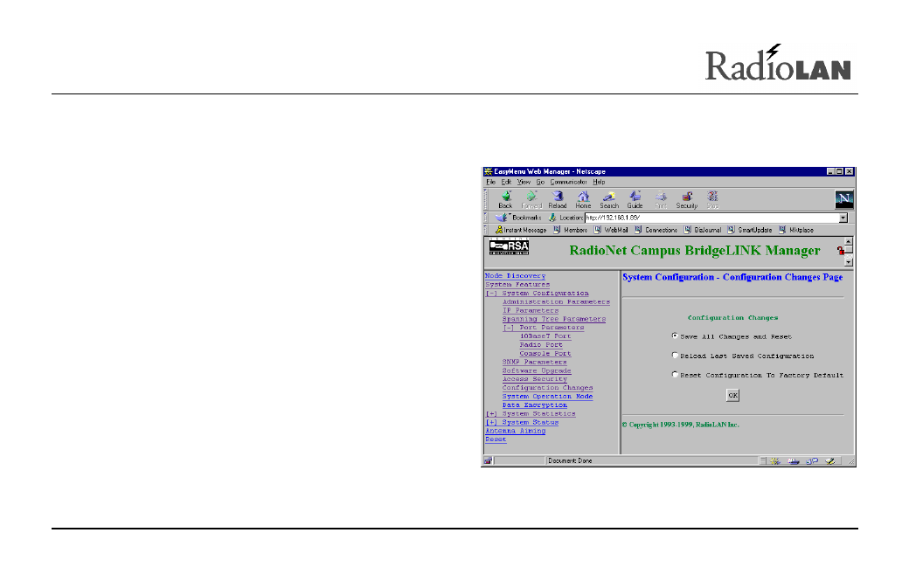Open Mailbox component icon in status bar
909x588 pixels.
[793, 461]
